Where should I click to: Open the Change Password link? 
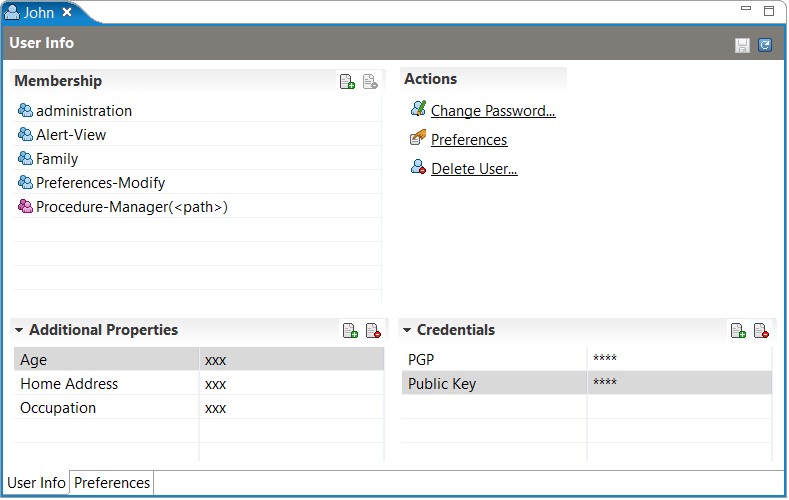493,111
